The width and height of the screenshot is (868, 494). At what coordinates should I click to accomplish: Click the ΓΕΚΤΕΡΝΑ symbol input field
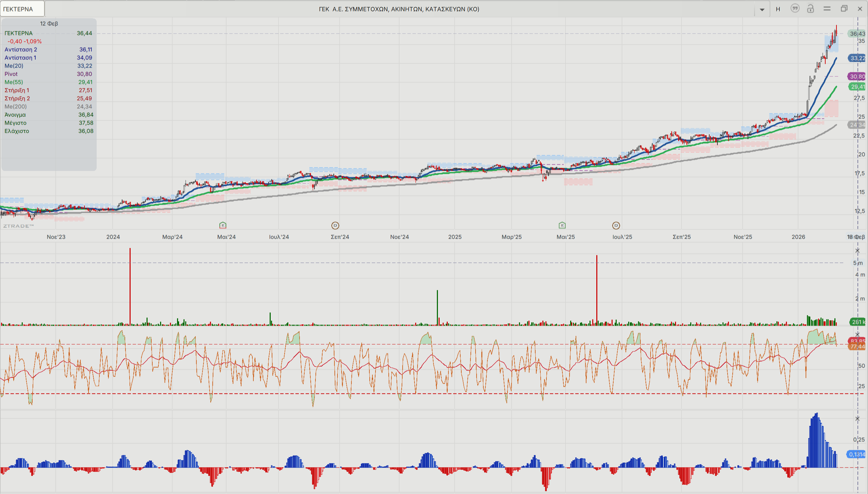click(x=22, y=9)
